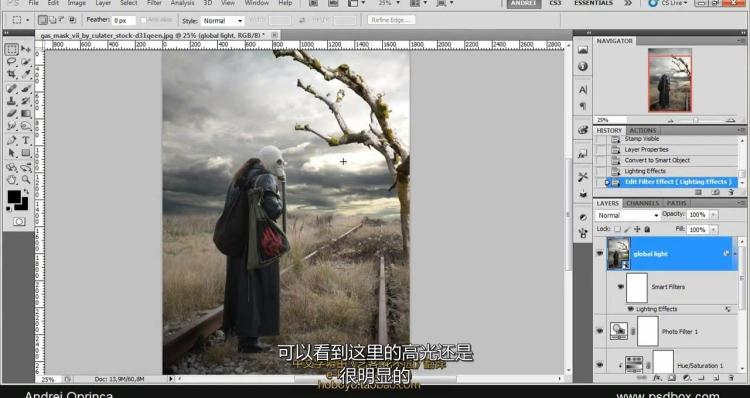Select the Pen tool

pyautogui.click(x=11, y=140)
